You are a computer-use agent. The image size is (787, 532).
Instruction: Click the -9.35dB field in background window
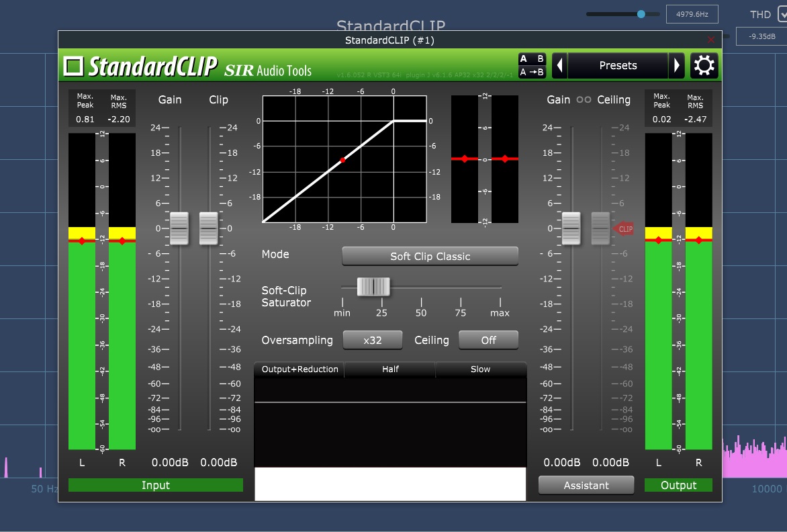(762, 36)
